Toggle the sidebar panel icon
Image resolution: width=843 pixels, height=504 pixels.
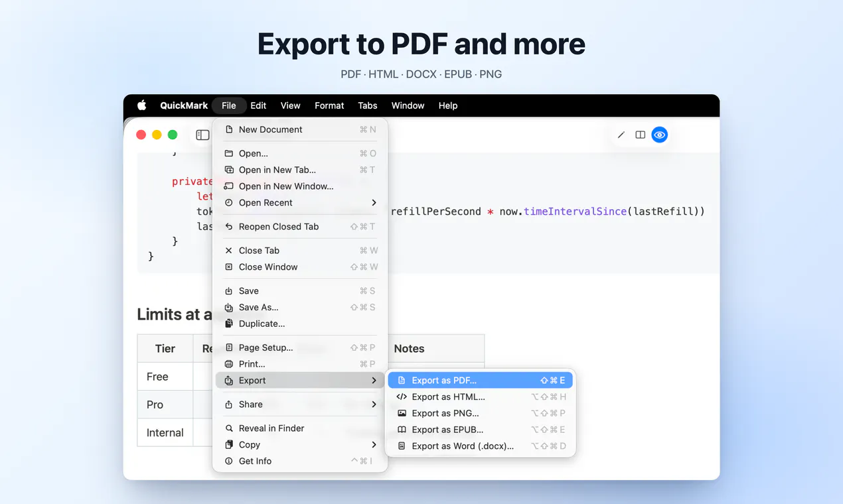tap(202, 135)
